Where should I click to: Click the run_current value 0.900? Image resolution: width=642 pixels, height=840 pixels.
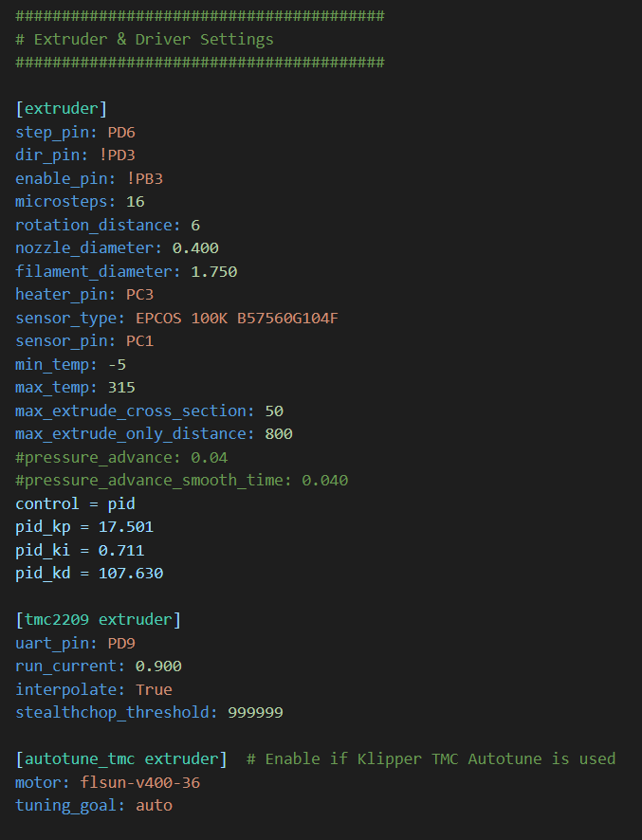(x=158, y=667)
